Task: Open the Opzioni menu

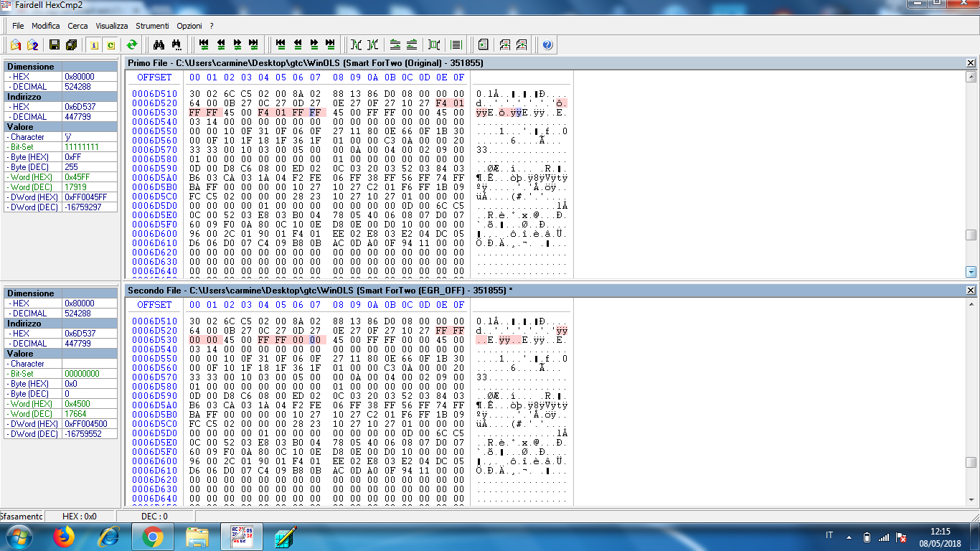Action: [189, 26]
